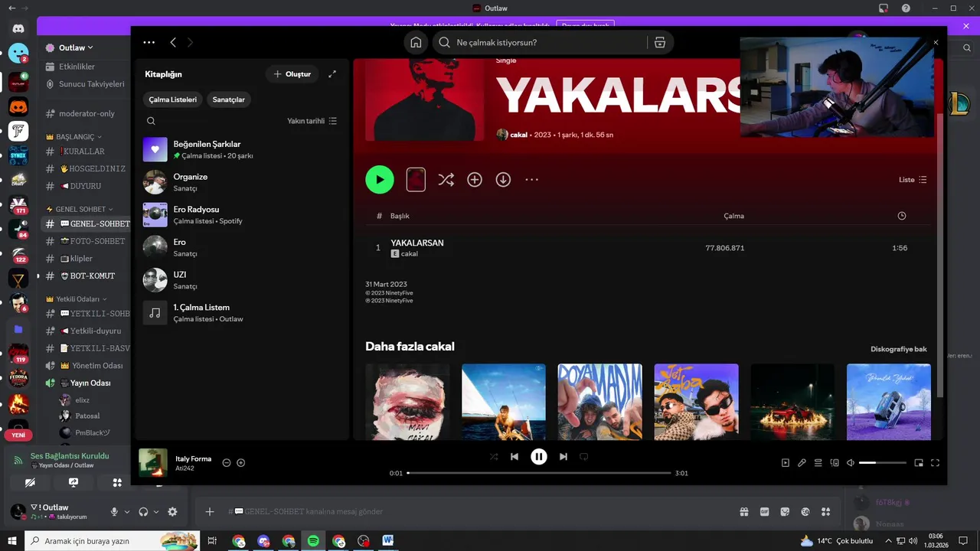Open the Now Playing view
Image resolution: width=980 pixels, height=551 pixels.
point(786,463)
